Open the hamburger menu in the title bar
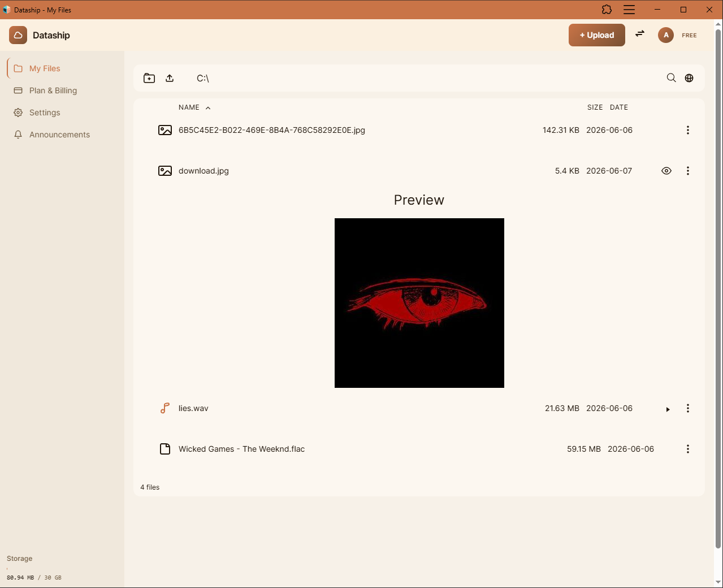This screenshot has height=588, width=723. tap(629, 10)
